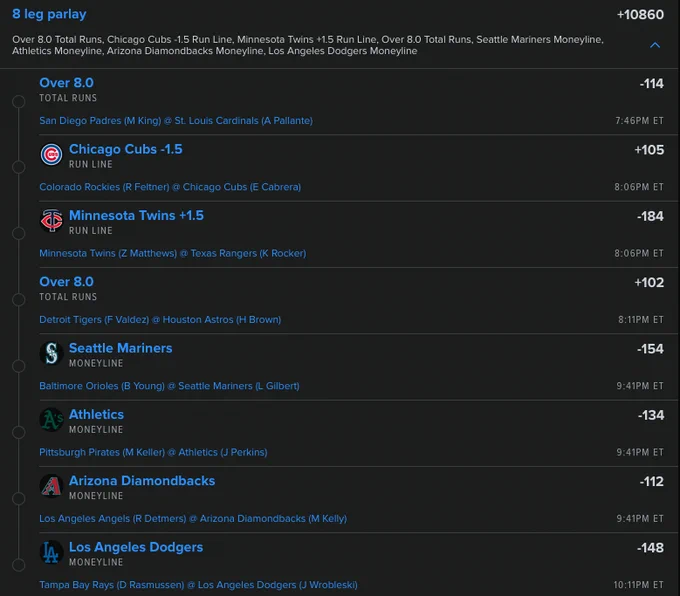The height and width of the screenshot is (596, 680).
Task: Click status circle for Athletics moneyline leg
Action: pos(18,432)
